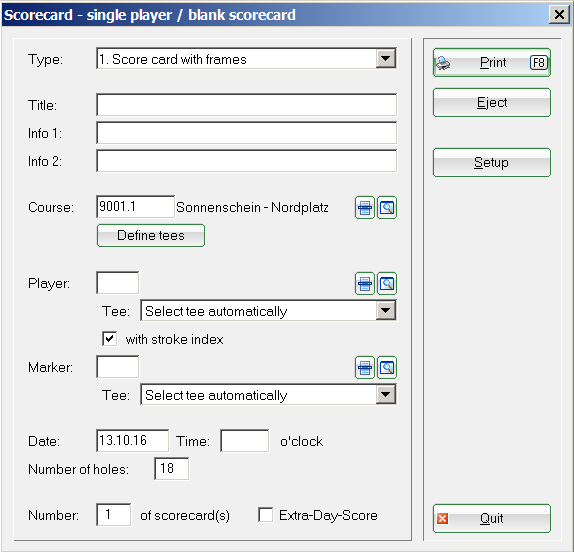Open the Marker search magnifier icon
The image size is (574, 552).
tap(387, 367)
